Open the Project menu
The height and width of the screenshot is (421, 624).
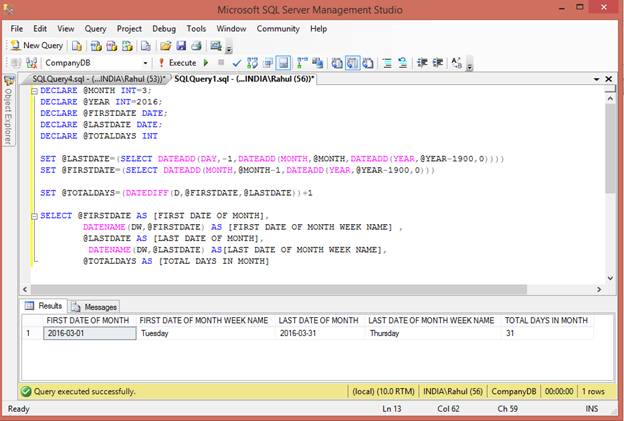[x=129, y=29]
